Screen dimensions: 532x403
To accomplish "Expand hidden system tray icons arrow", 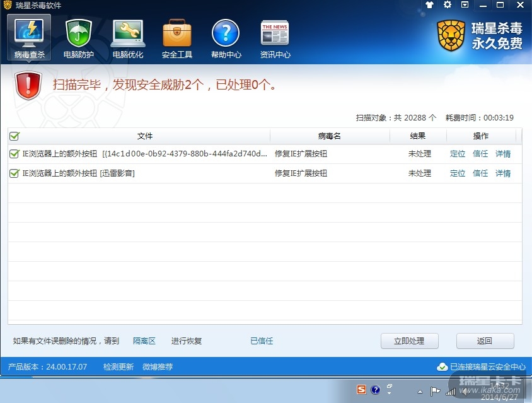I will click(420, 392).
